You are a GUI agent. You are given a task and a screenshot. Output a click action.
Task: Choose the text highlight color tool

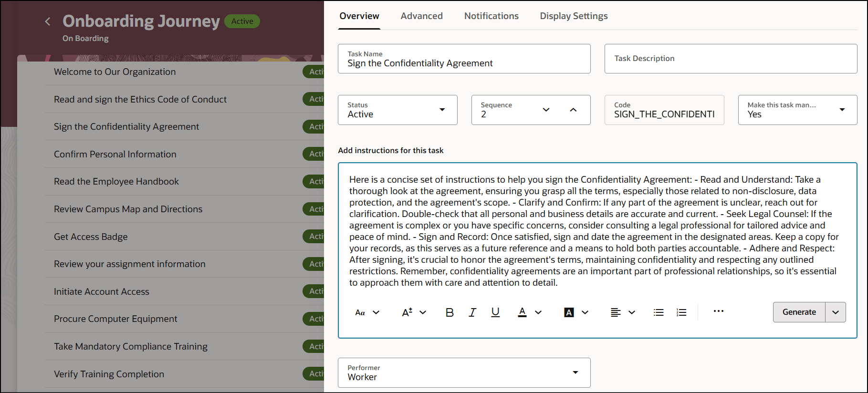[x=569, y=312]
